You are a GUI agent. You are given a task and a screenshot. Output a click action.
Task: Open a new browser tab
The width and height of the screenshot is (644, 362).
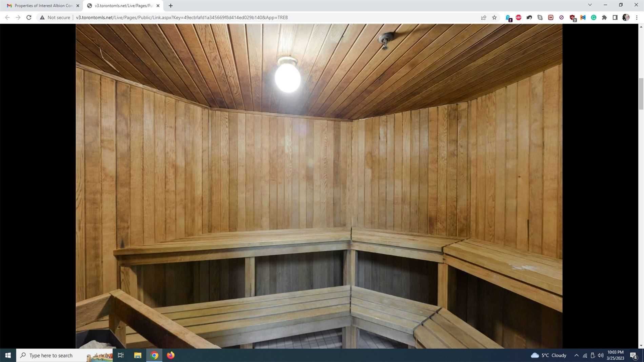tap(170, 5)
